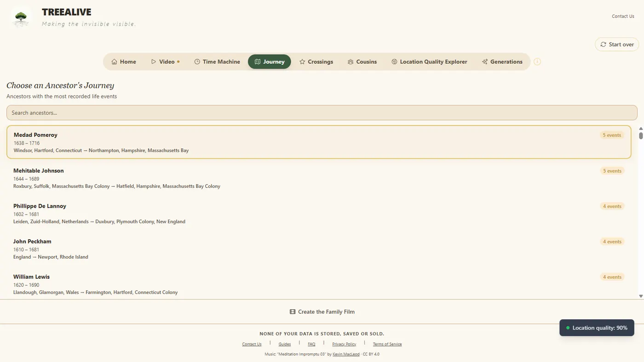
Task: Open the Privacy Policy link
Action: click(344, 344)
